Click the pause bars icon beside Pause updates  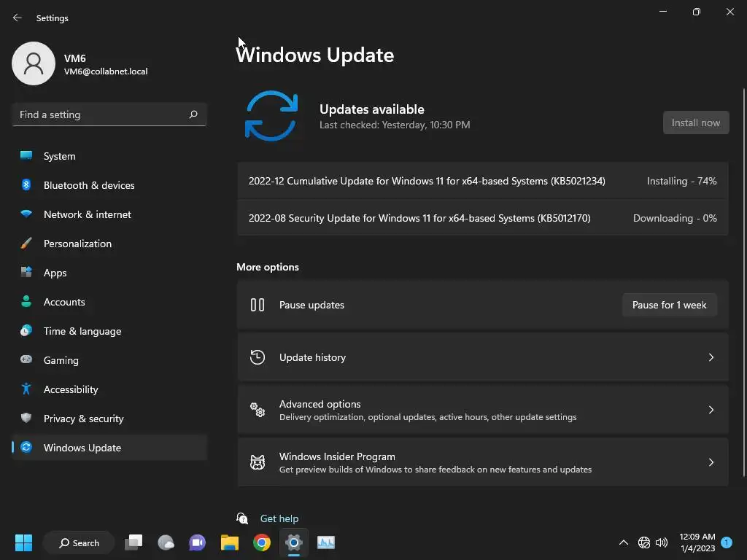click(x=258, y=305)
